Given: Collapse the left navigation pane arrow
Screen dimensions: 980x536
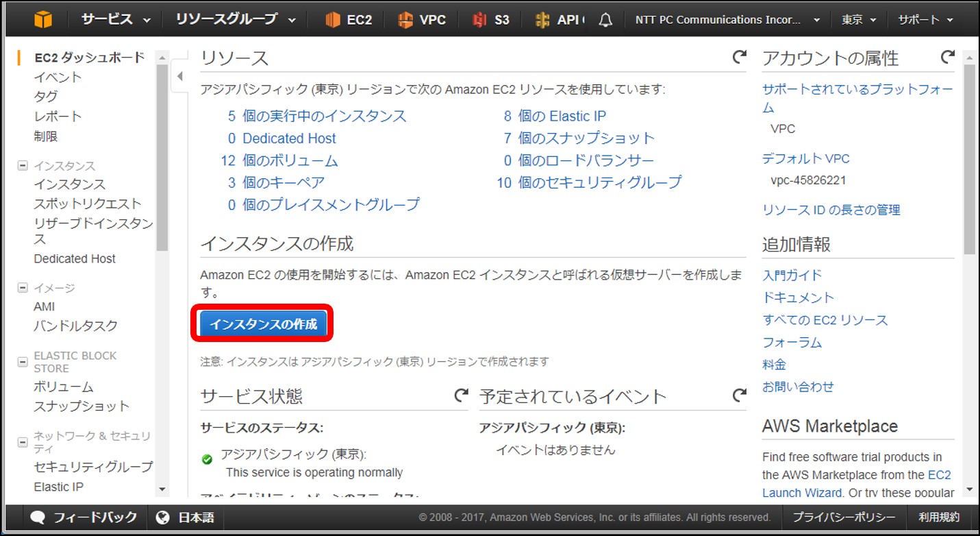Looking at the screenshot, I should pos(180,76).
